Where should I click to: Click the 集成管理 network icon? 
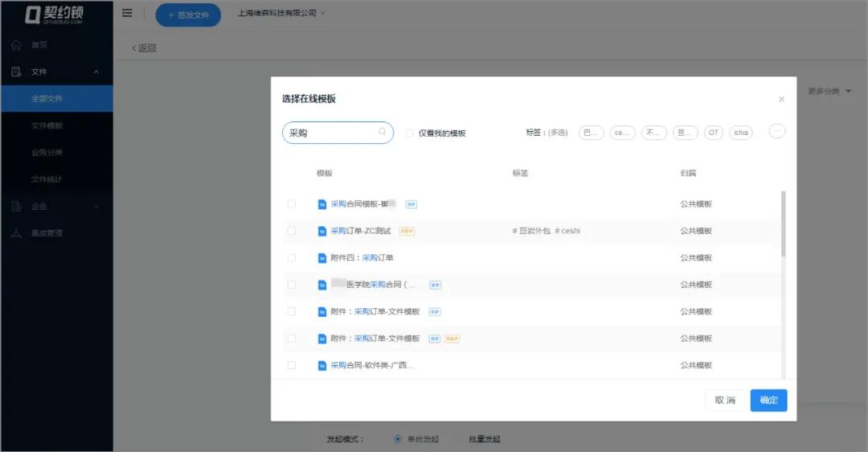coord(17,233)
